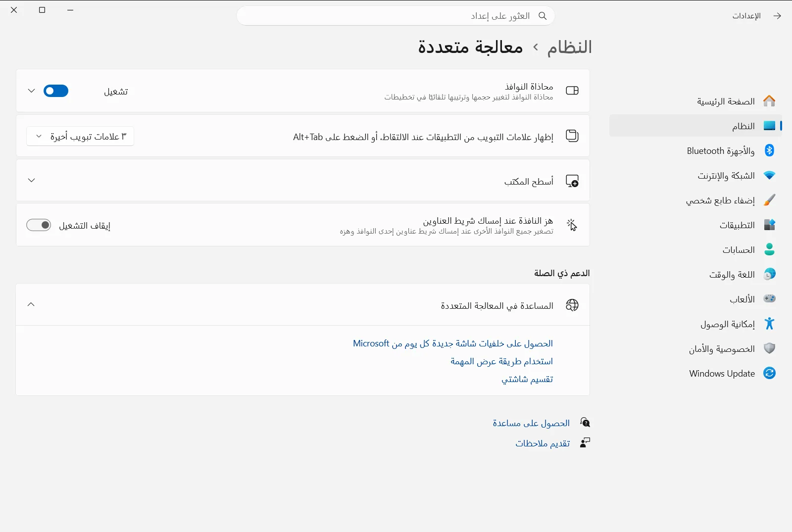Click the Alt+Tab tabs setting window icon
The image size is (792, 532).
click(x=572, y=136)
